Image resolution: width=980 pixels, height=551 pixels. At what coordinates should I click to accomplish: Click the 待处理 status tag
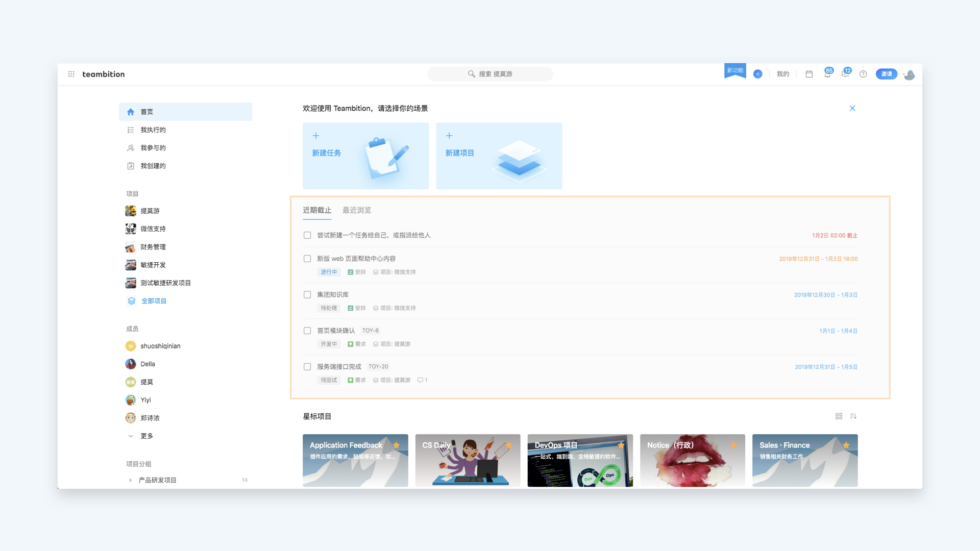pos(329,308)
